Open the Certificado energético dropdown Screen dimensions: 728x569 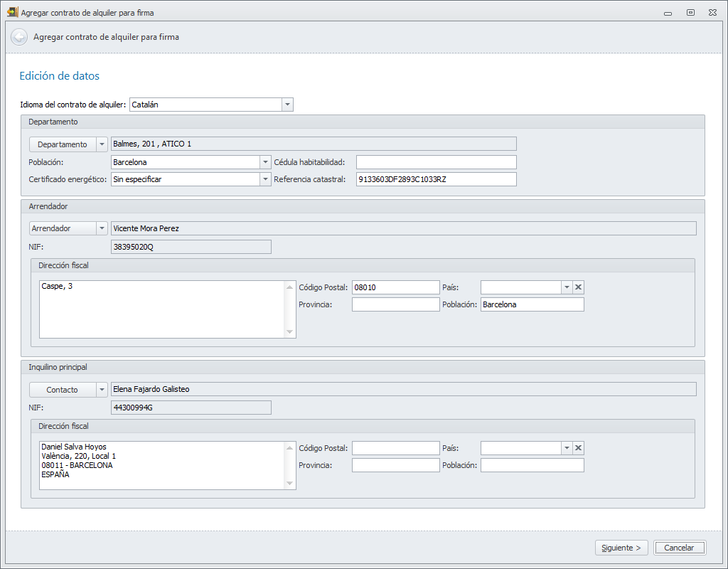click(x=265, y=179)
